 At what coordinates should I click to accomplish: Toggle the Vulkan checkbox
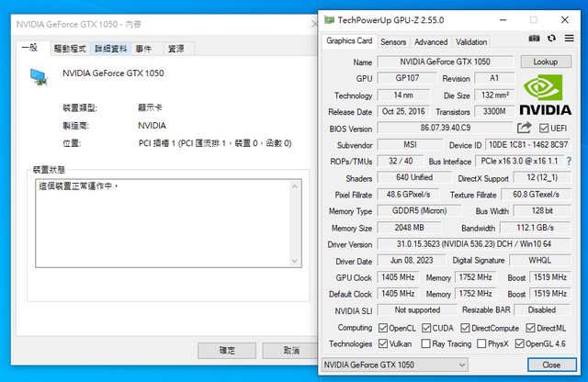(382, 343)
